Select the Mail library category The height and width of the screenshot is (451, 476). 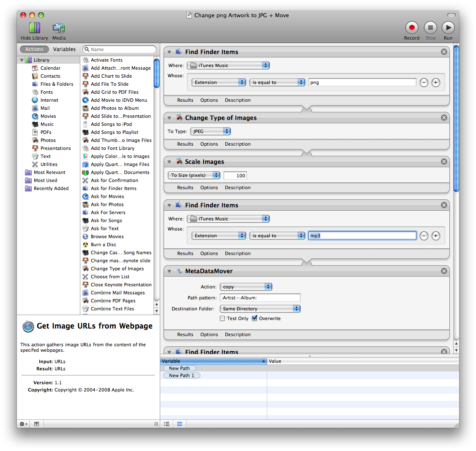tap(45, 108)
